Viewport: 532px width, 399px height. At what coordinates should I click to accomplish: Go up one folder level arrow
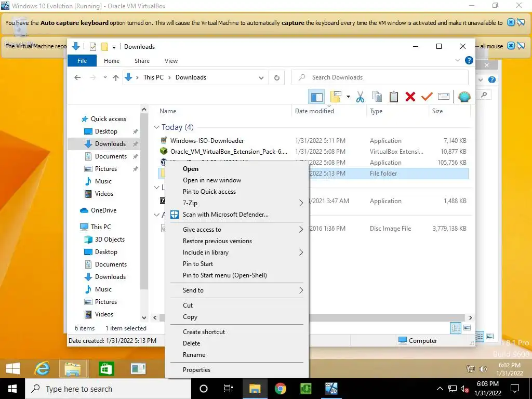(116, 78)
